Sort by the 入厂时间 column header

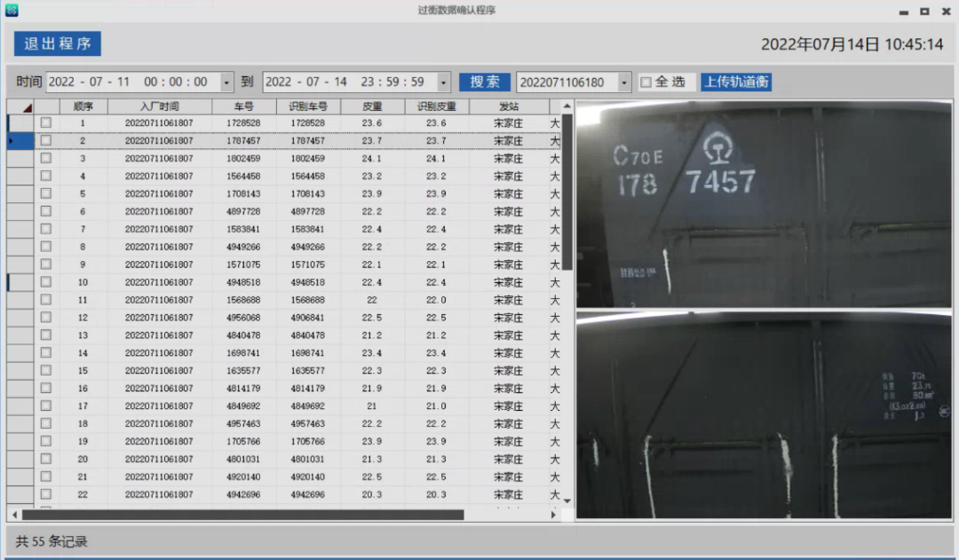tap(160, 106)
